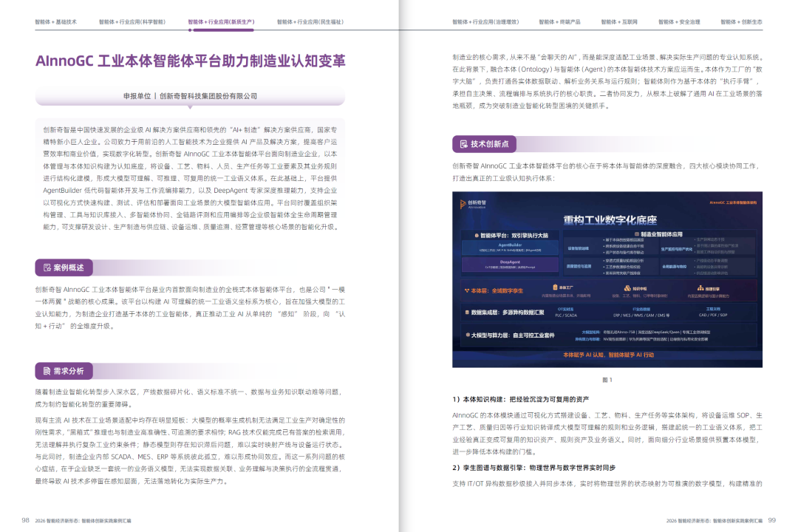798x532 pixels.
Task: Click the icon before 数据集成层 in diagram
Action: click(467, 312)
